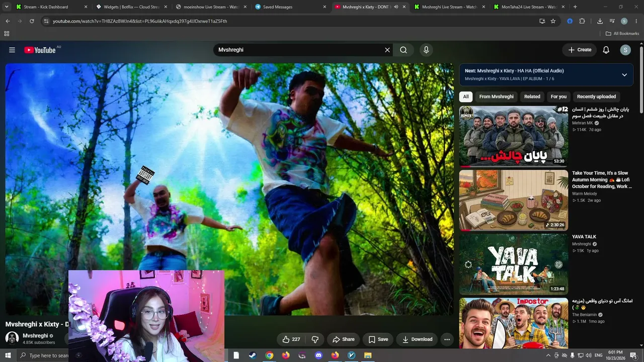
Task: Bookmark this page with the star icon
Action: point(553,21)
